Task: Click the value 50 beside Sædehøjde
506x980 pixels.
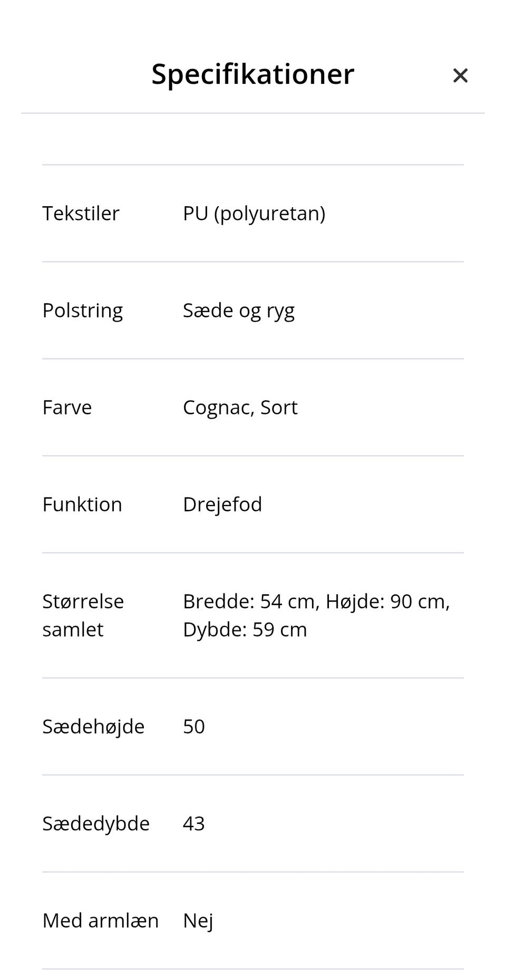Action: (x=194, y=726)
